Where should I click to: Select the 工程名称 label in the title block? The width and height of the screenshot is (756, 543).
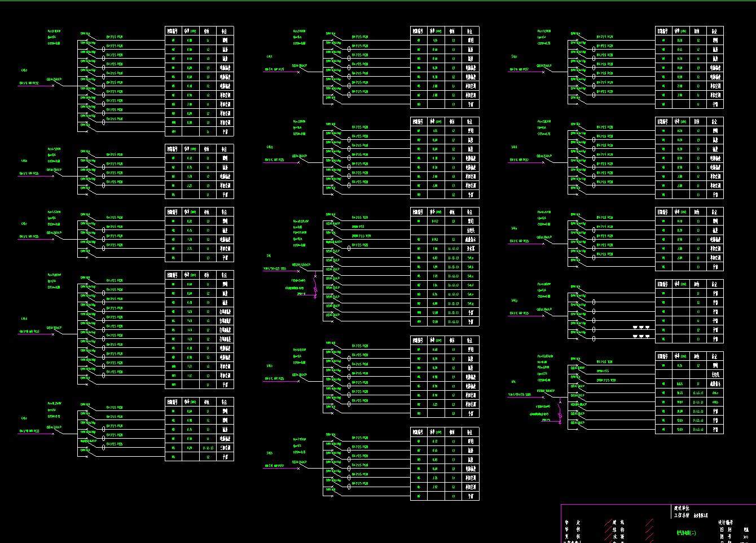click(682, 515)
